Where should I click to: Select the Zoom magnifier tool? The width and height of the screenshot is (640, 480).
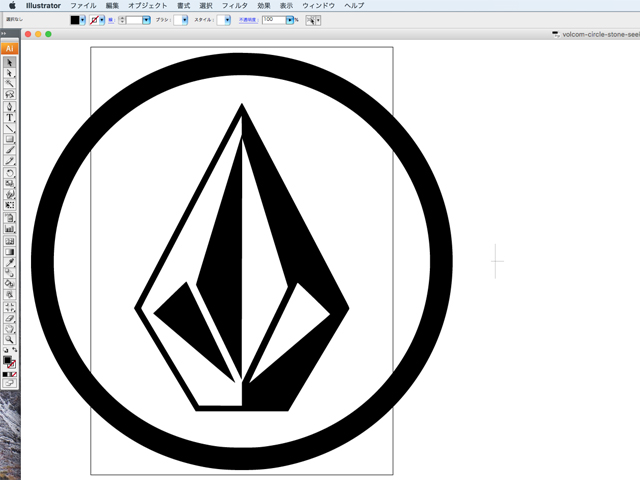pos(9,339)
